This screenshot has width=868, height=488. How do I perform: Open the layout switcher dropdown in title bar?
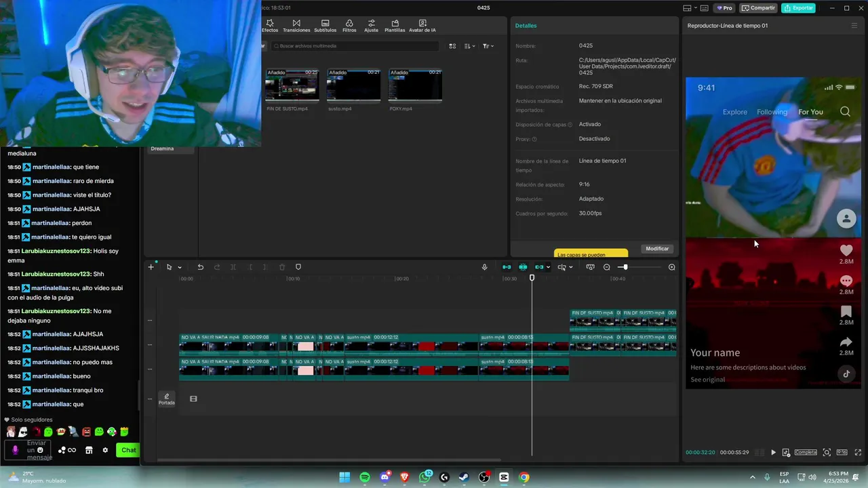coord(690,8)
